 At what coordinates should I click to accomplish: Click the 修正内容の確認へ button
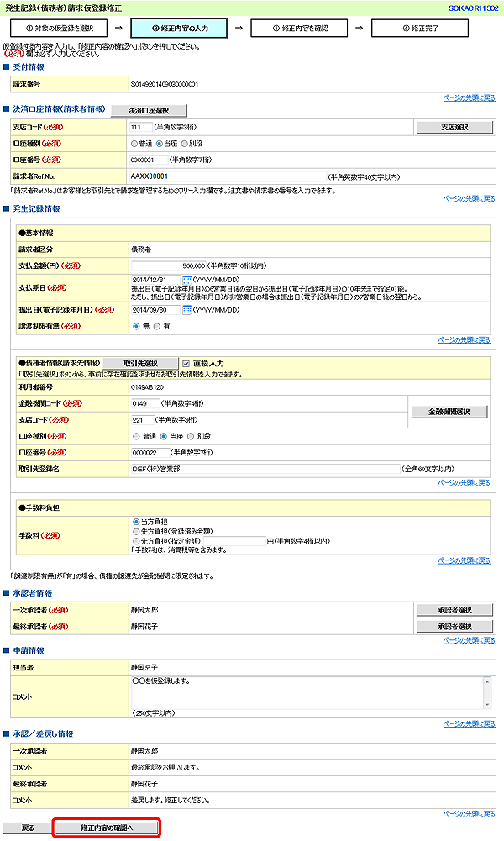coord(107,828)
